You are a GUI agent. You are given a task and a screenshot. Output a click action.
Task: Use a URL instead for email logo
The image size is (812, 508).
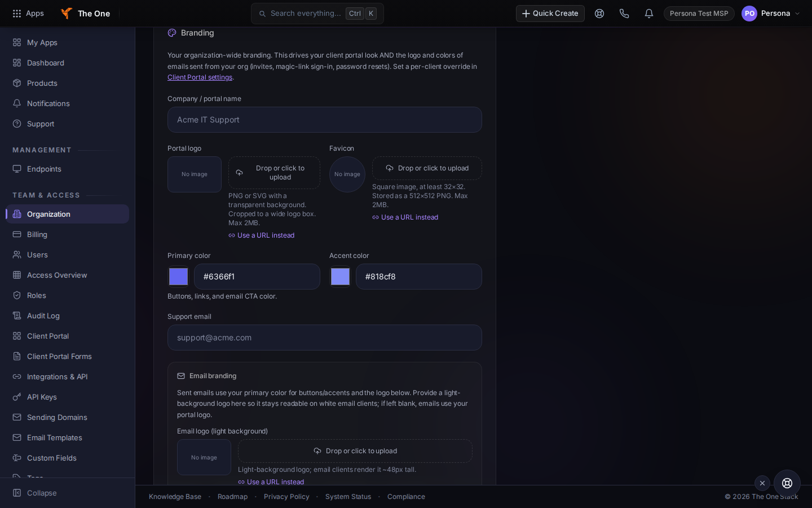tap(271, 482)
